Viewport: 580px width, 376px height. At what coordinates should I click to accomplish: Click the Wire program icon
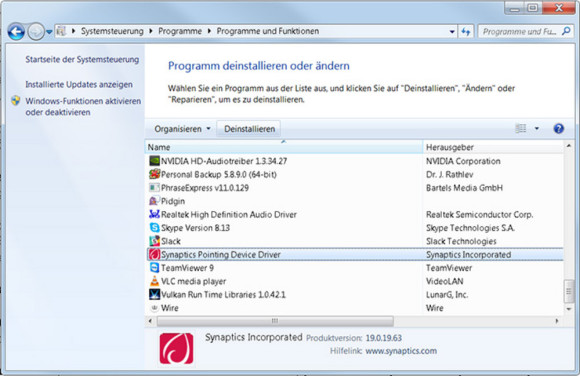click(x=155, y=308)
